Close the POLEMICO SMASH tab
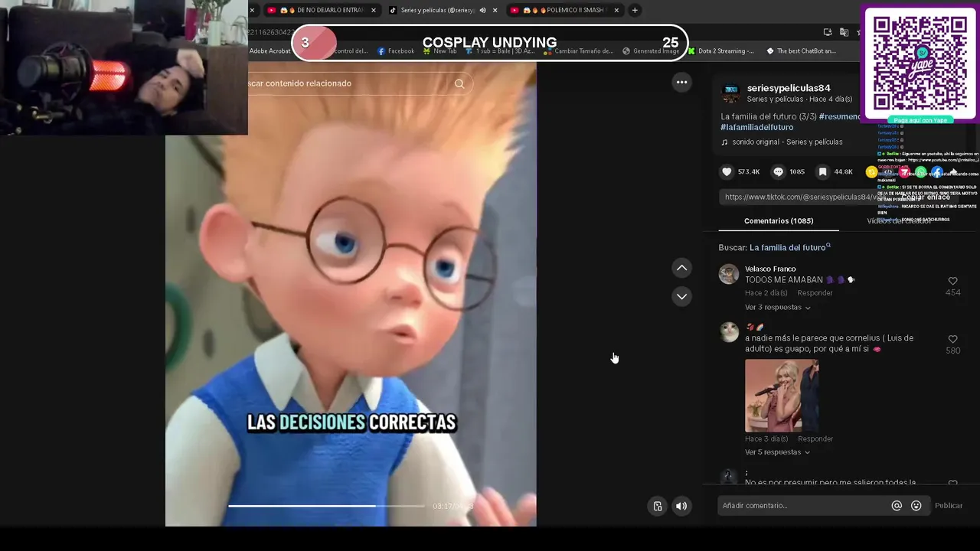Image resolution: width=980 pixels, height=551 pixels. click(616, 10)
